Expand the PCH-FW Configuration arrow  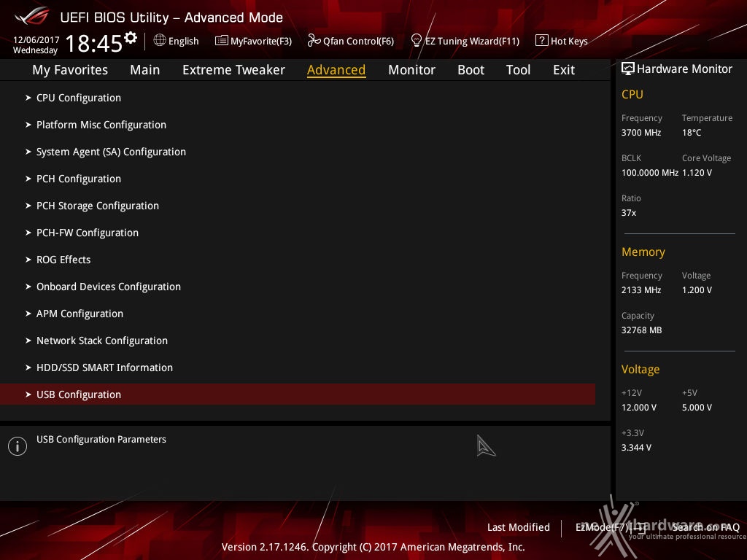28,233
